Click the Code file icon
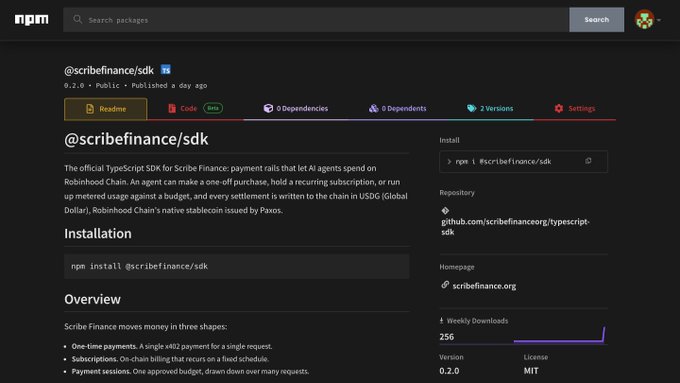Viewport: 680px width, 383px height. point(172,108)
